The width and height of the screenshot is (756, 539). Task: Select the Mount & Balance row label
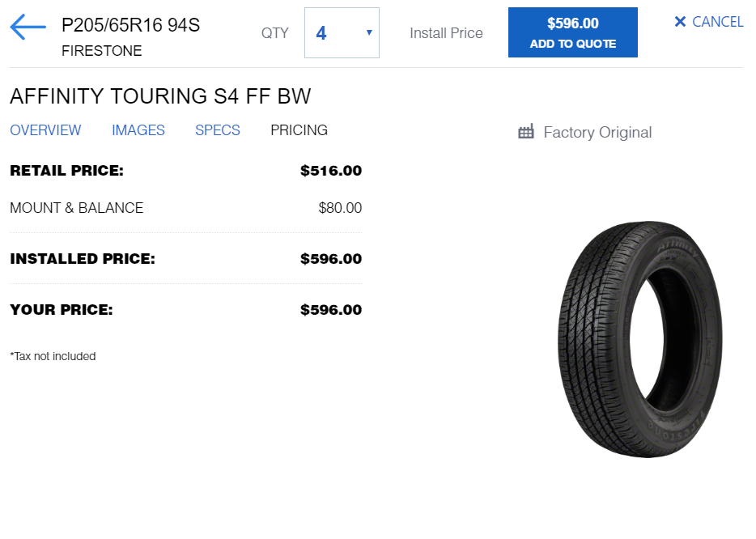(76, 208)
